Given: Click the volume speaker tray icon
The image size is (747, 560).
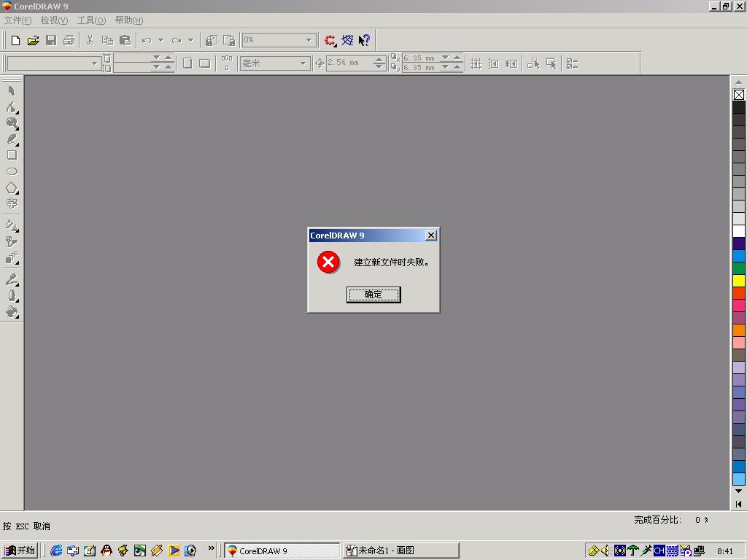Looking at the screenshot, I should [x=606, y=551].
